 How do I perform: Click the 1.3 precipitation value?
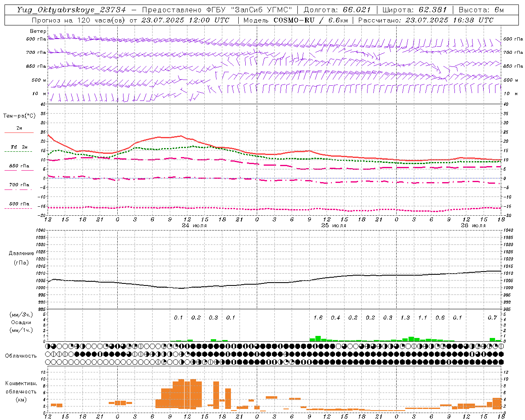(405, 317)
